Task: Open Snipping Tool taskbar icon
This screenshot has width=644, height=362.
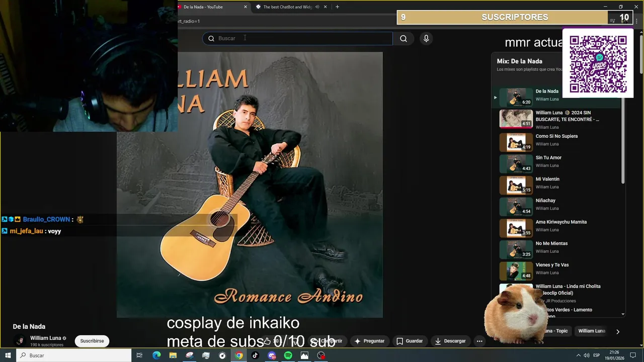Action: [190, 355]
